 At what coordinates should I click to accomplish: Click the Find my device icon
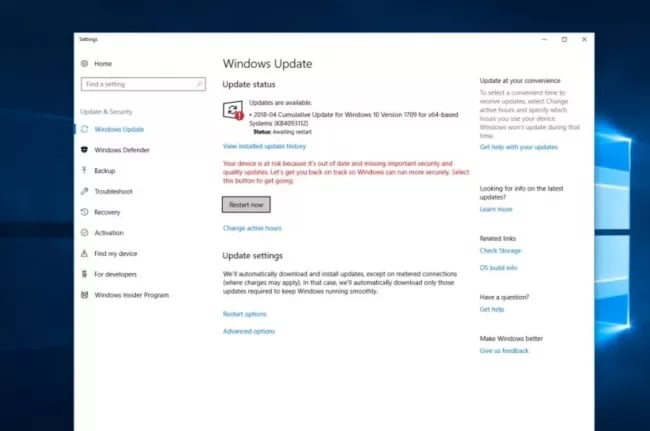point(85,253)
